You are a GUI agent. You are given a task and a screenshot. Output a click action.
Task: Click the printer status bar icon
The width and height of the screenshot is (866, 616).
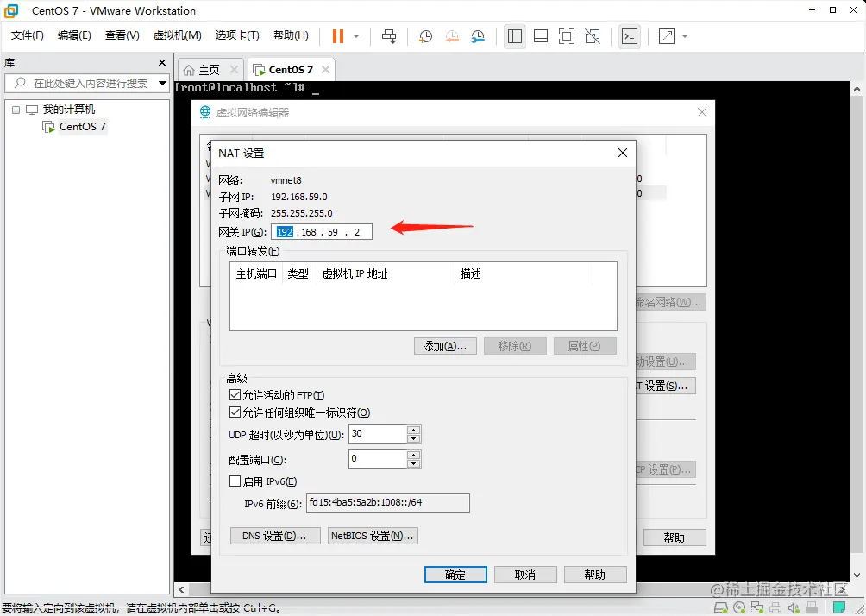775,608
